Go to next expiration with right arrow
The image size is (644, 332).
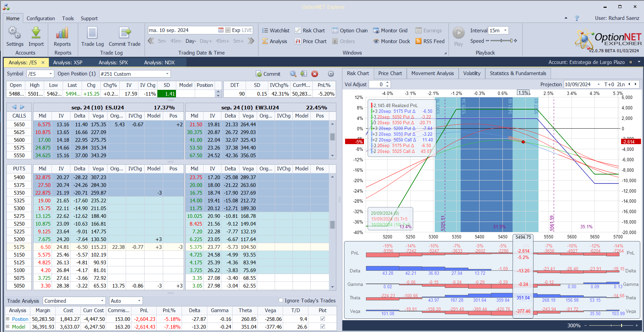(22, 107)
